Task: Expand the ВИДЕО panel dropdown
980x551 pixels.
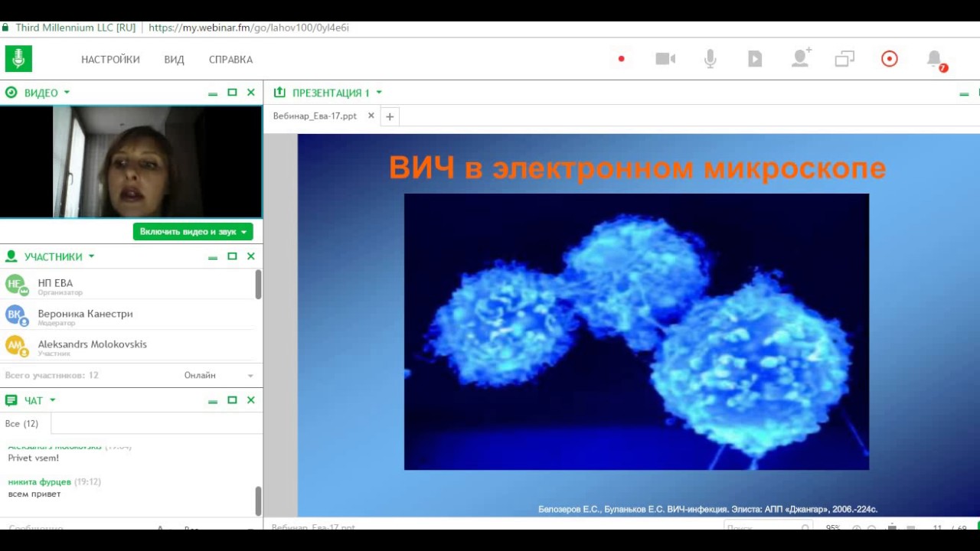Action: (x=67, y=93)
